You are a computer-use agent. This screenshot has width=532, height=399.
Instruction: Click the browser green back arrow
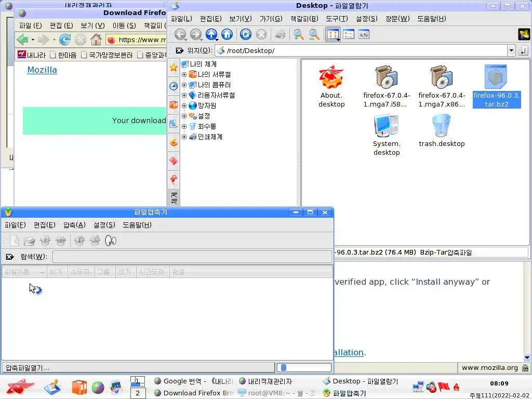click(23, 39)
